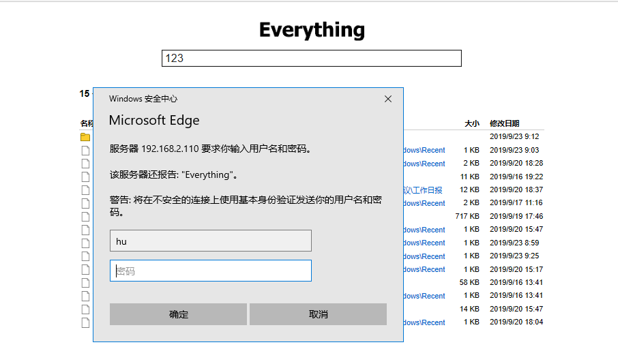Click the size value 14 KB
Image resolution: width=618 pixels, height=364 pixels.
[x=469, y=309]
